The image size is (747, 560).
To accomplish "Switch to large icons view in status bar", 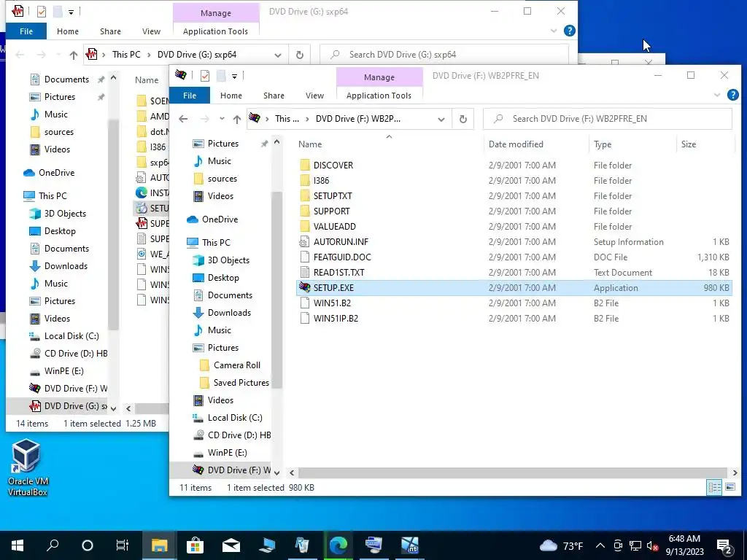I will (730, 487).
